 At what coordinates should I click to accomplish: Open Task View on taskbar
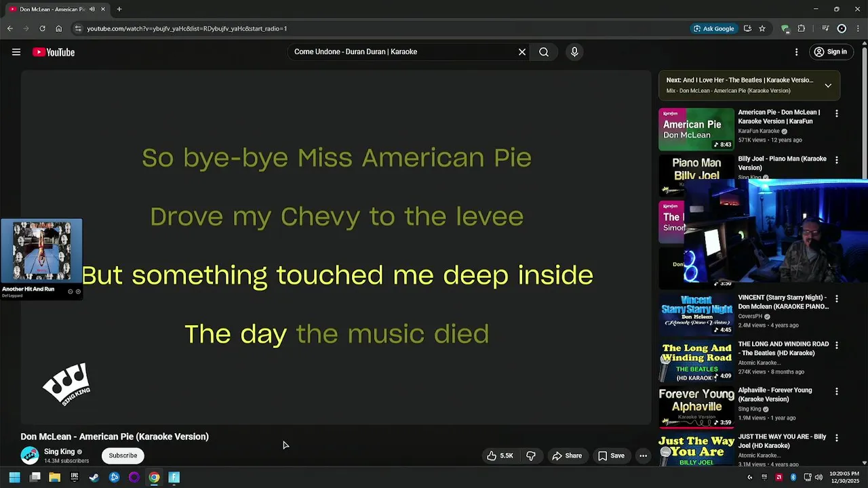click(35, 477)
